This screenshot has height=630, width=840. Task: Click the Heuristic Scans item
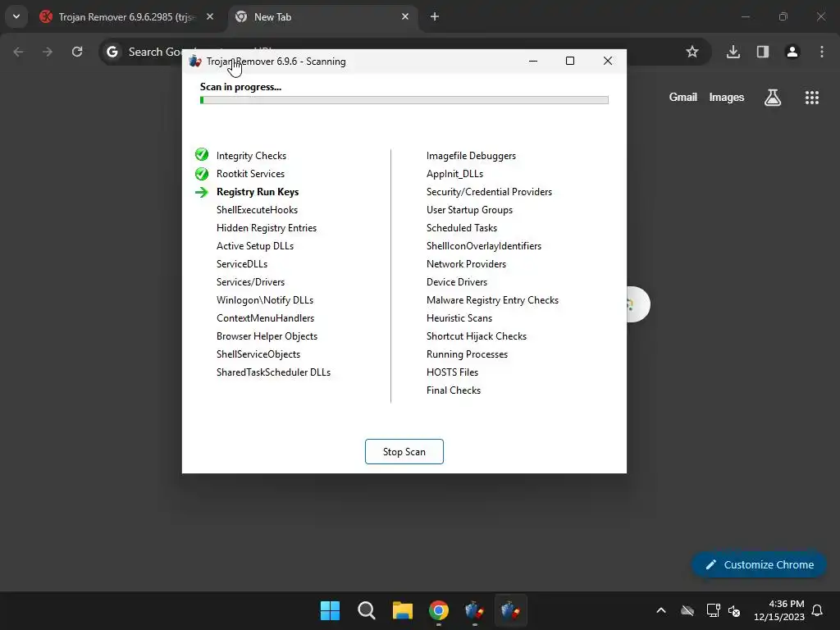[x=459, y=318]
